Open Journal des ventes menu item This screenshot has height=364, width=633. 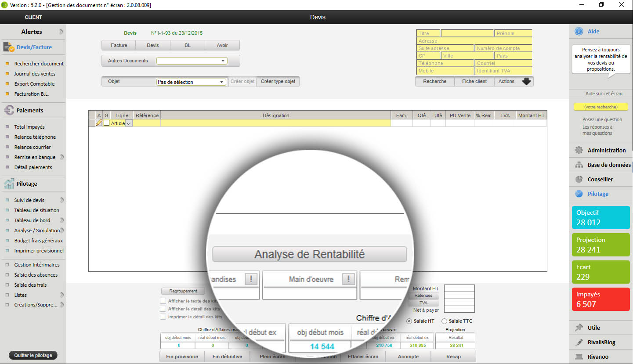[35, 74]
